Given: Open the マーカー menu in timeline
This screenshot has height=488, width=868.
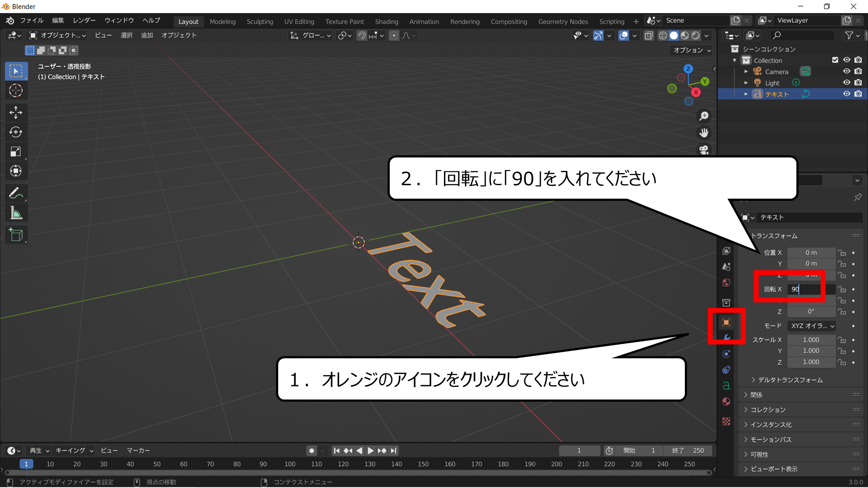Looking at the screenshot, I should tap(138, 451).
